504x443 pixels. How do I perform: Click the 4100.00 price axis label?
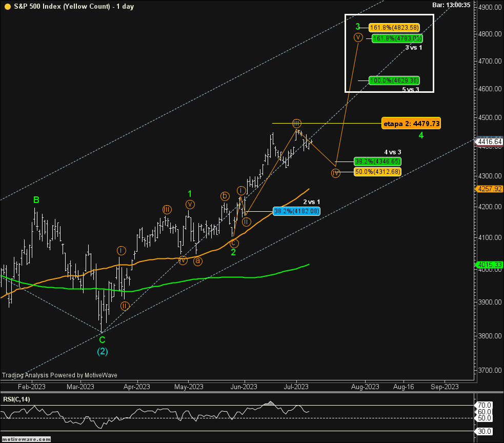click(490, 237)
